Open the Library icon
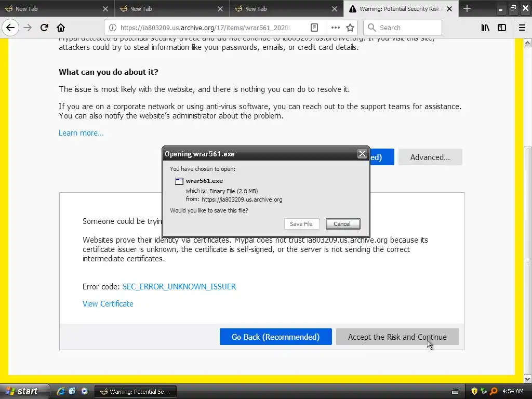532x399 pixels. 485,28
